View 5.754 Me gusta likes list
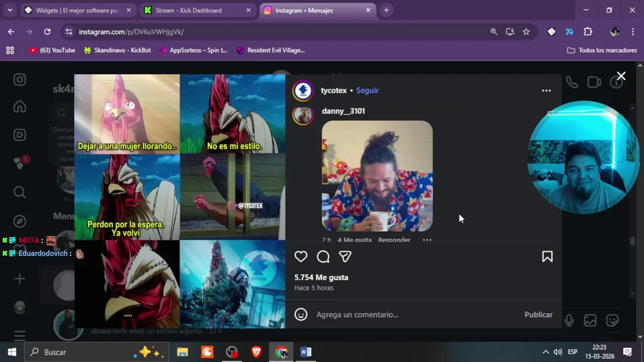This screenshot has width=644, height=362. pyautogui.click(x=321, y=278)
